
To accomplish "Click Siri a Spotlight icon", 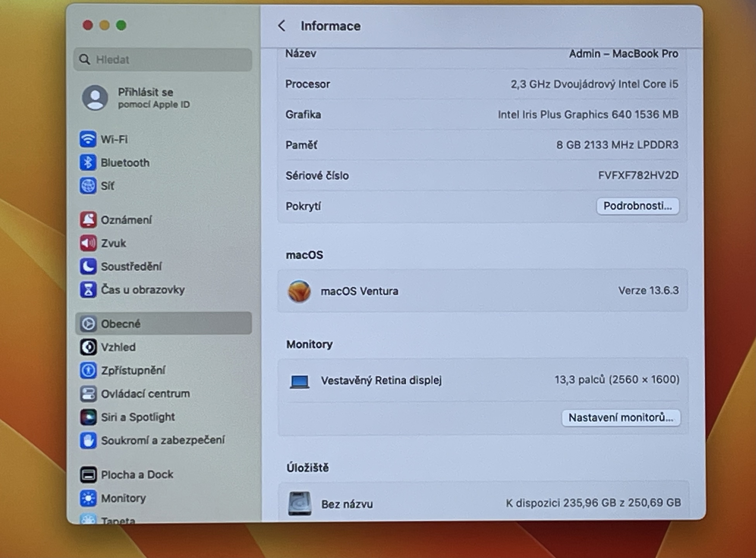I will pyautogui.click(x=88, y=417).
